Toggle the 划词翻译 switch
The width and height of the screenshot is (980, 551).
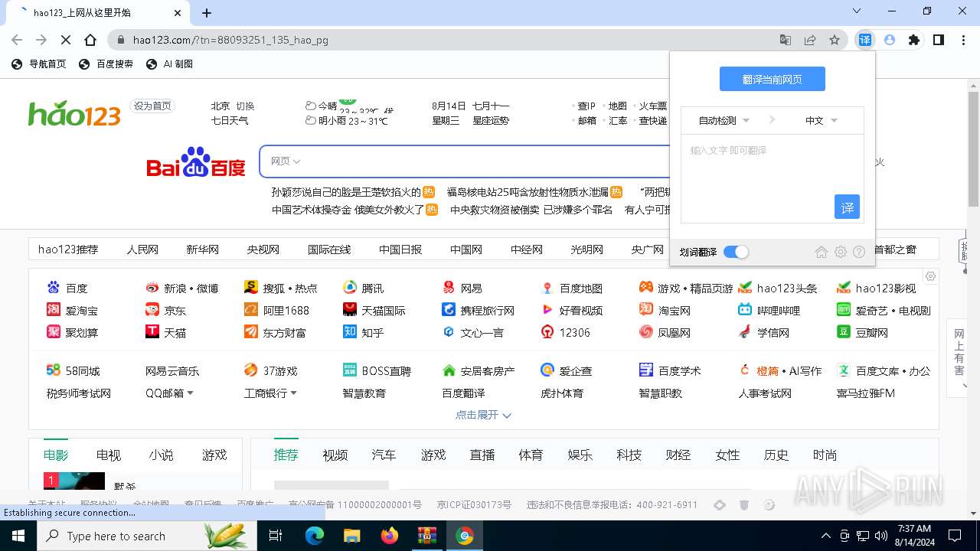click(736, 252)
